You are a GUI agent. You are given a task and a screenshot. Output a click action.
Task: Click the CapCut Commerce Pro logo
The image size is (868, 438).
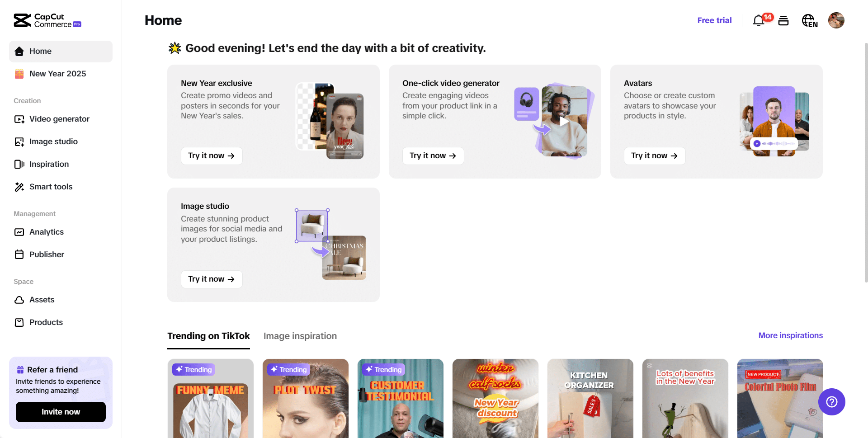point(47,20)
